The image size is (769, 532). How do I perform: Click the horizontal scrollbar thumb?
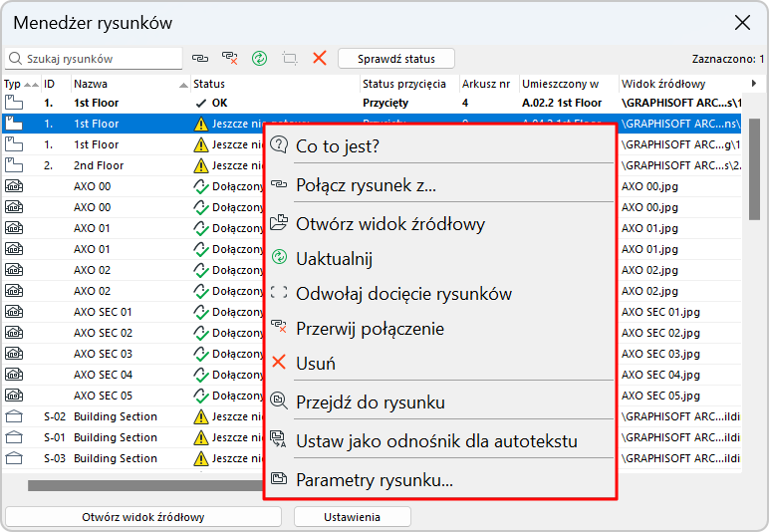(145, 485)
